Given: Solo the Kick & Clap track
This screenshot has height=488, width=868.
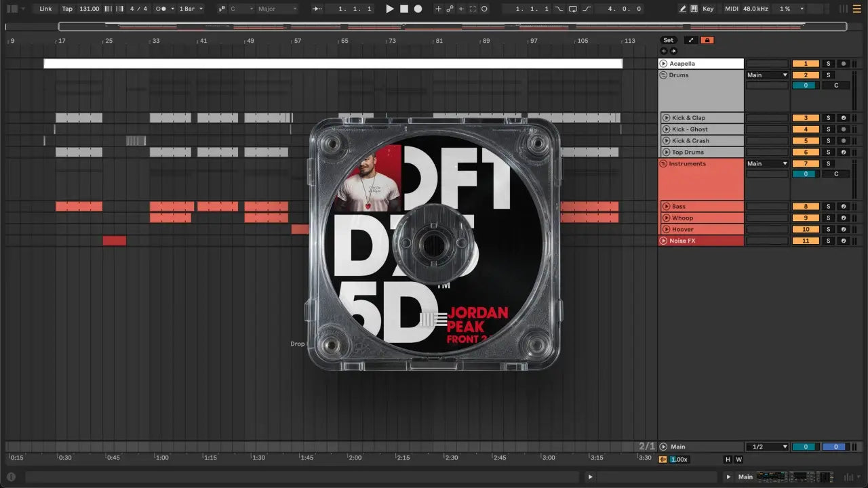Looking at the screenshot, I should click(x=828, y=118).
